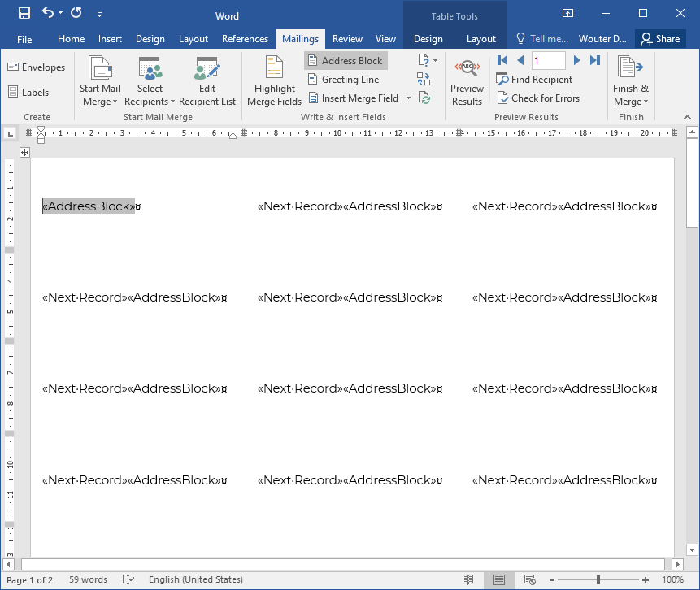
Task: Switch to the View tab
Action: pyautogui.click(x=385, y=39)
